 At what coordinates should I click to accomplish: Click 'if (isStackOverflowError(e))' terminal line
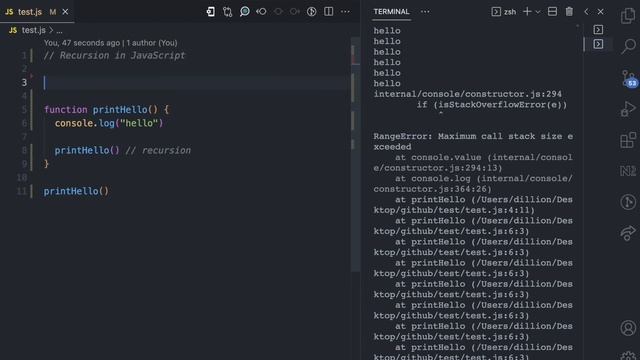click(492, 105)
